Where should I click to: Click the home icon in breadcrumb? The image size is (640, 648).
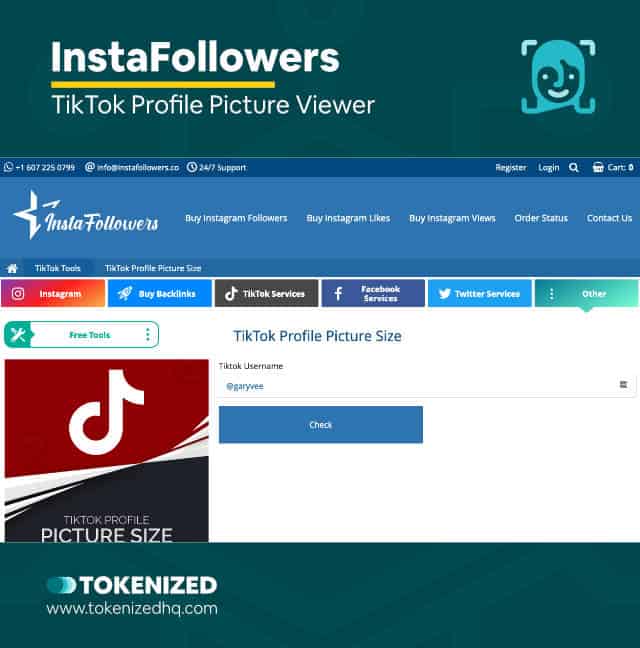[12, 268]
